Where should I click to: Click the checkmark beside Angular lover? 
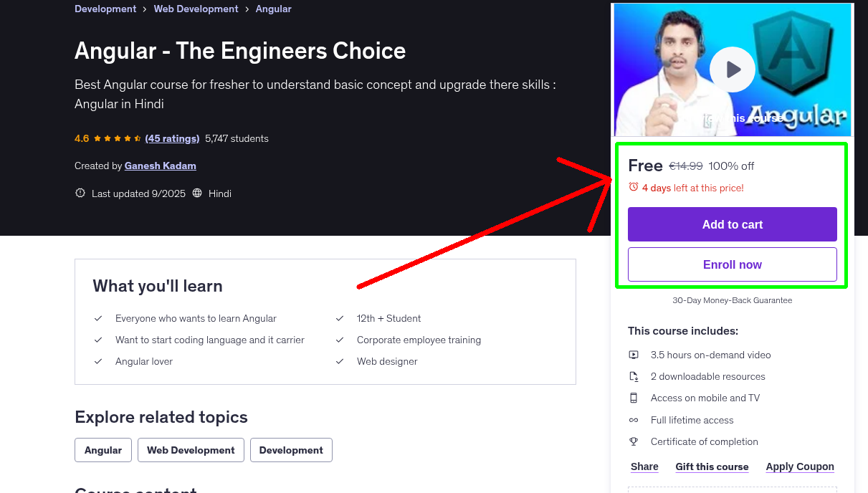pyautogui.click(x=98, y=361)
